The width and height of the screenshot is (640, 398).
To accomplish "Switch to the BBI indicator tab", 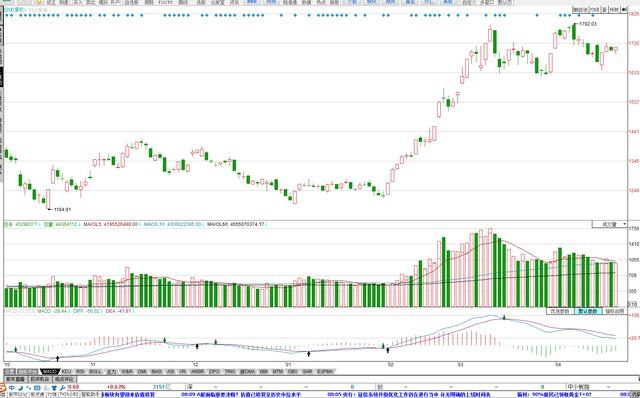I will click(x=264, y=371).
